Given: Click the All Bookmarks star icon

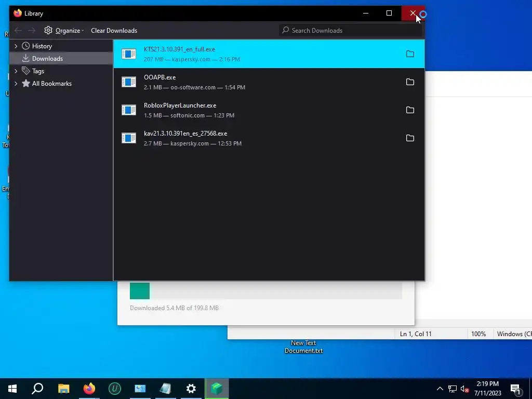Looking at the screenshot, I should click(x=26, y=84).
